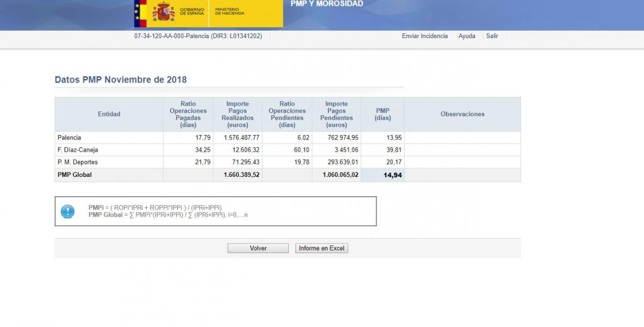Click the Ministerio de Hacienda logo
Screen dimensions: 644x327
(x=231, y=11)
